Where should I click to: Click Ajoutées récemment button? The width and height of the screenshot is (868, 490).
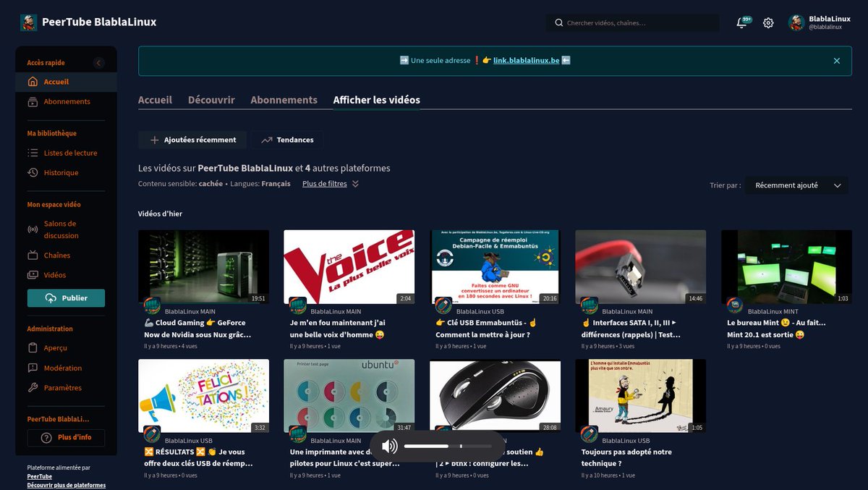[192, 140]
